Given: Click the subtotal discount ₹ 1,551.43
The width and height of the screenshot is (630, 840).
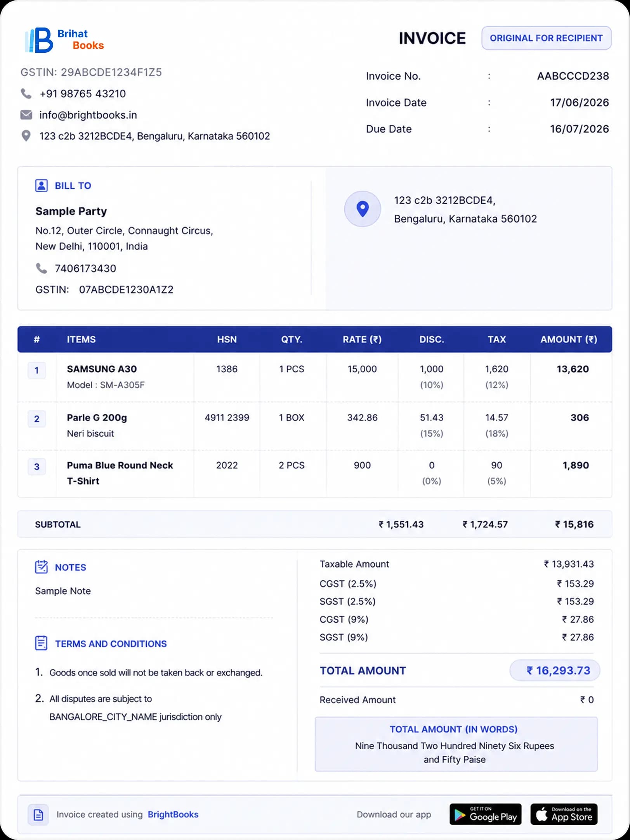Looking at the screenshot, I should point(401,524).
